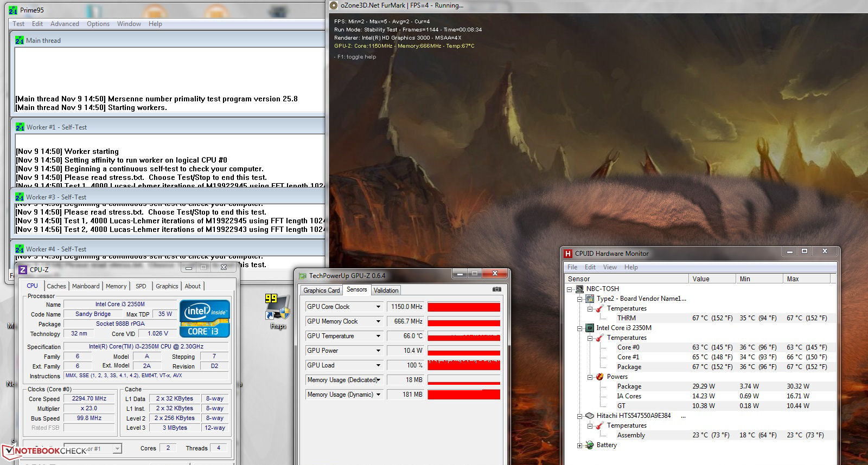868x465 pixels.
Task: Switch to the SPD tab in CPU-Z
Action: point(141,286)
